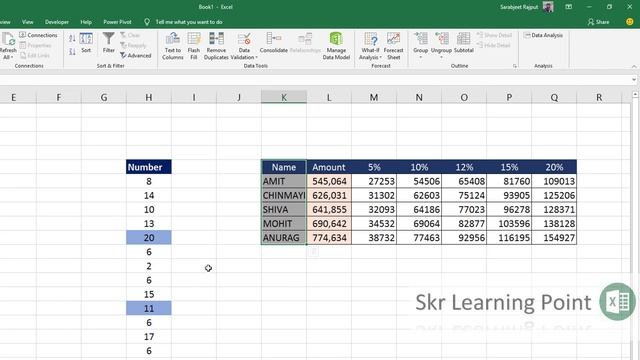This screenshot has height=360, width=640.
Task: Expand the formula bar
Action: click(x=634, y=80)
